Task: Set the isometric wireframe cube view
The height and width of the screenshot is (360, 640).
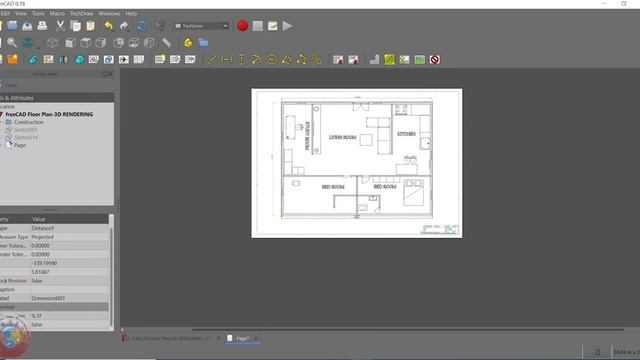Action: (52, 42)
